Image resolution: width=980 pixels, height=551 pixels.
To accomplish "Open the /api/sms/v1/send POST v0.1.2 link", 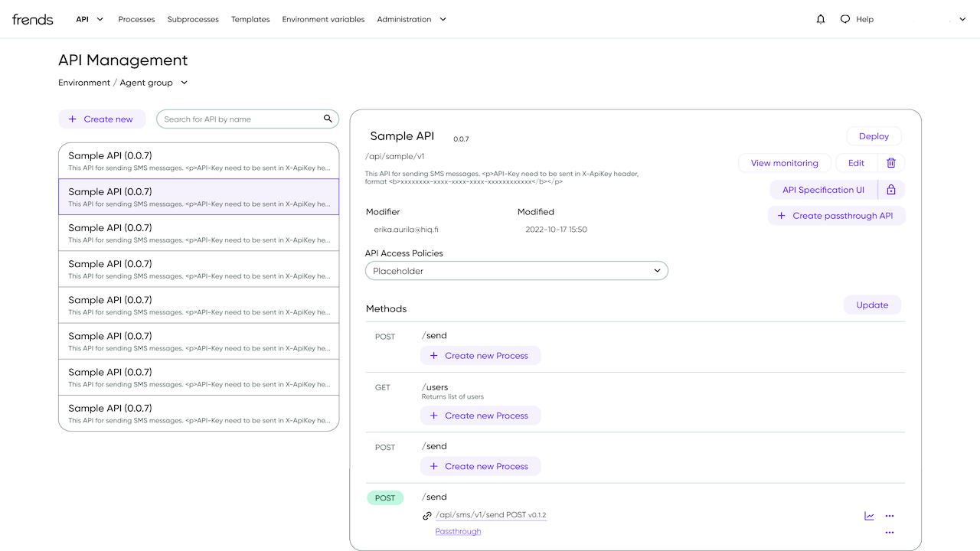I will coord(491,515).
